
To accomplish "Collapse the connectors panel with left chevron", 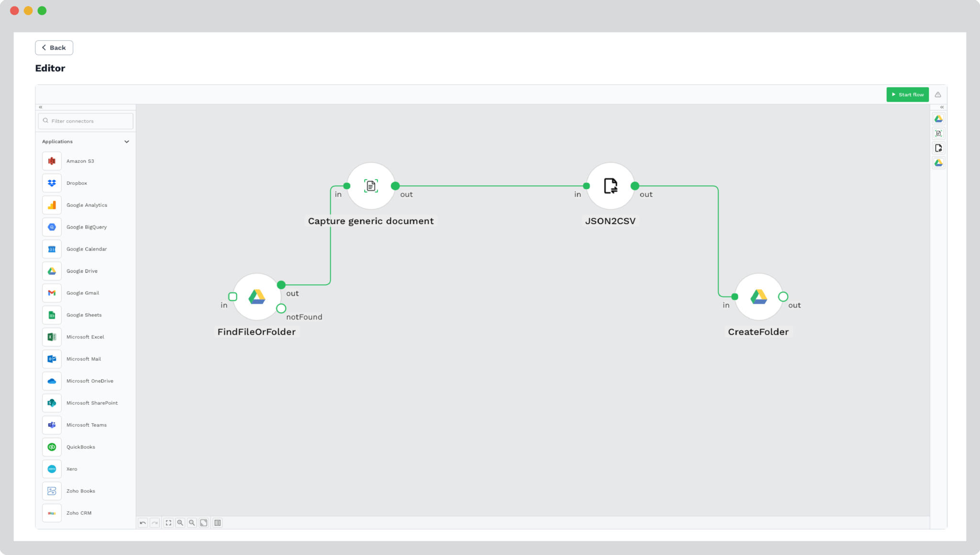I will tap(41, 107).
